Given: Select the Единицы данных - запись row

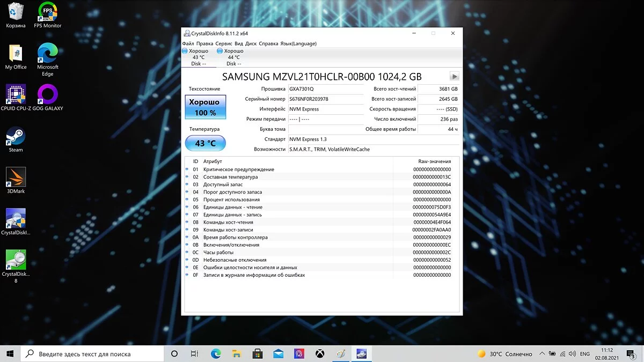Looking at the screenshot, I should pyautogui.click(x=321, y=215).
